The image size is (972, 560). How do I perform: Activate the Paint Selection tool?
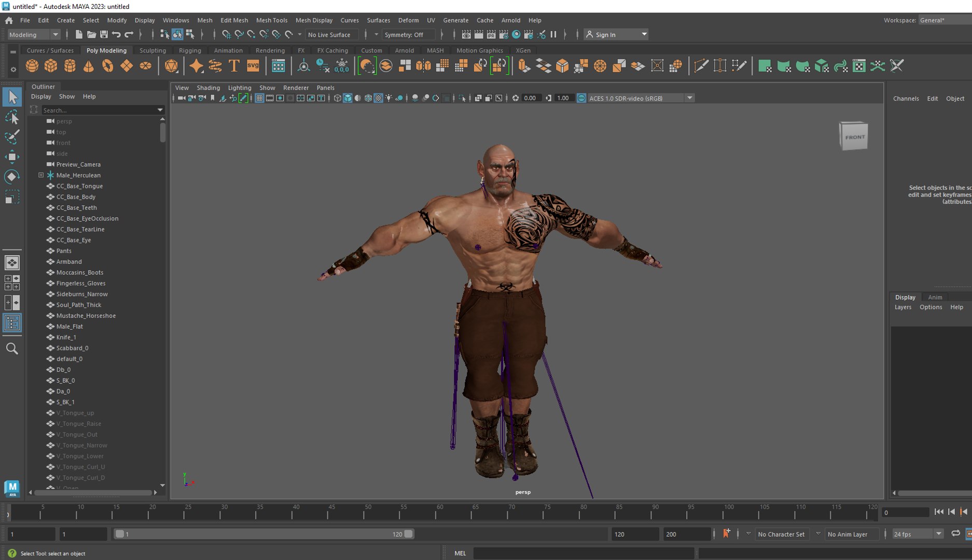click(x=12, y=137)
